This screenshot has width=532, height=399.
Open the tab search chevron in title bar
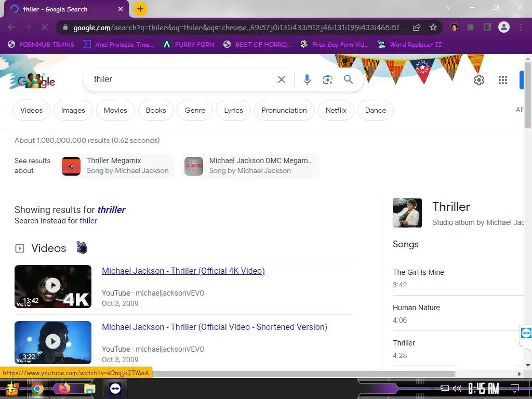pyautogui.click(x=448, y=7)
